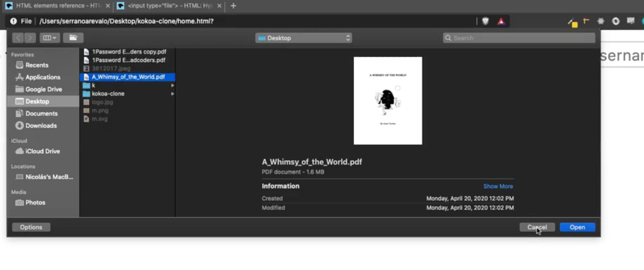Click the Open button

click(577, 227)
